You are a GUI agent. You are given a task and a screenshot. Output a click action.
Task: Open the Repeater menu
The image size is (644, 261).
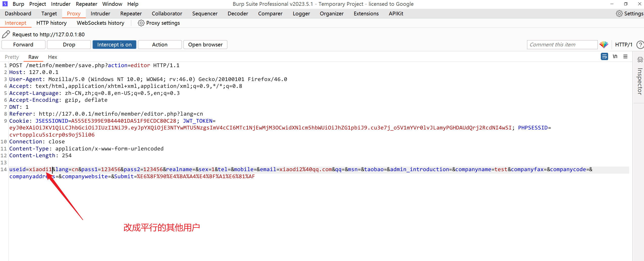click(x=86, y=4)
